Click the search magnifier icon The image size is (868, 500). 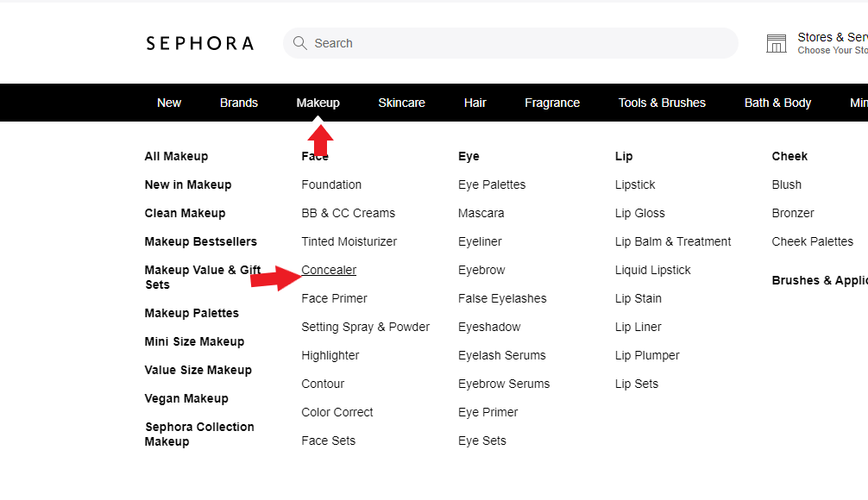[x=300, y=43]
